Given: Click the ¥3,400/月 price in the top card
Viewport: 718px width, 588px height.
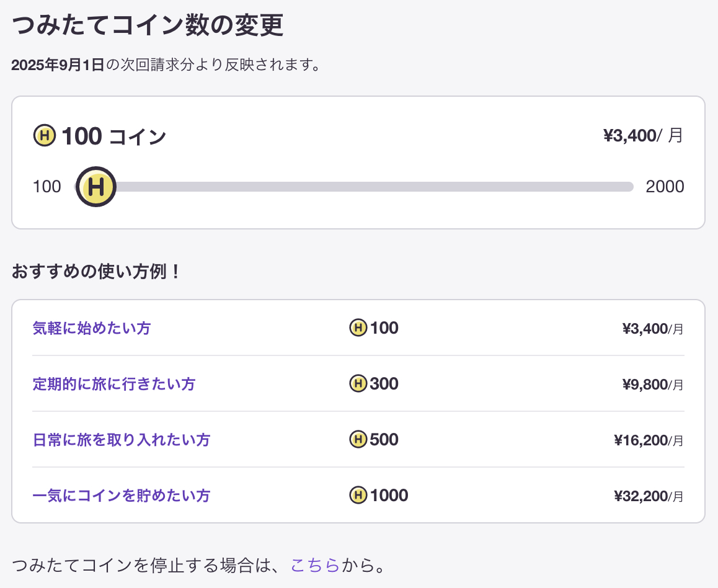Looking at the screenshot, I should [641, 135].
